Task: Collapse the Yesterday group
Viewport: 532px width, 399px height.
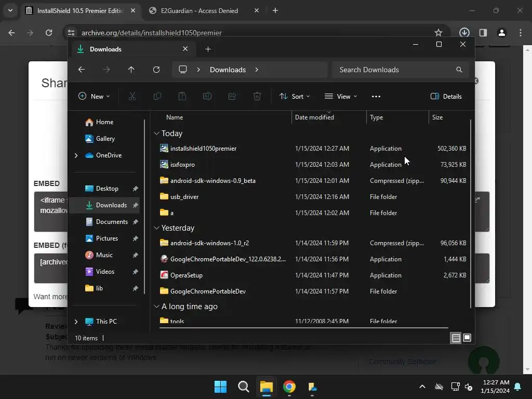Action: tap(156, 228)
